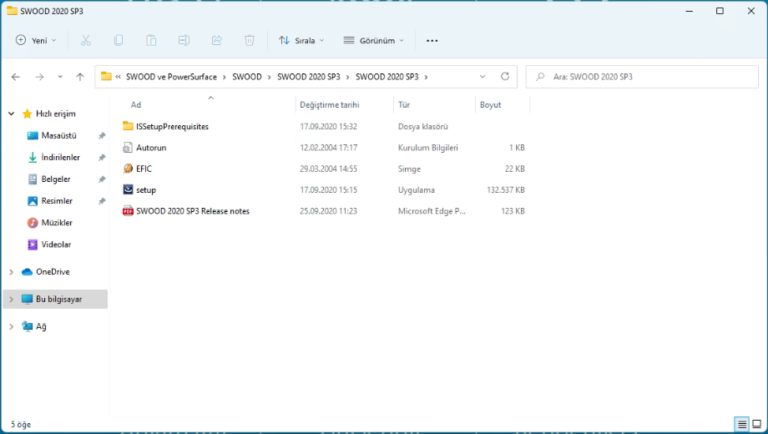Click the Copy icon in toolbar
768x434 pixels.
pos(119,40)
